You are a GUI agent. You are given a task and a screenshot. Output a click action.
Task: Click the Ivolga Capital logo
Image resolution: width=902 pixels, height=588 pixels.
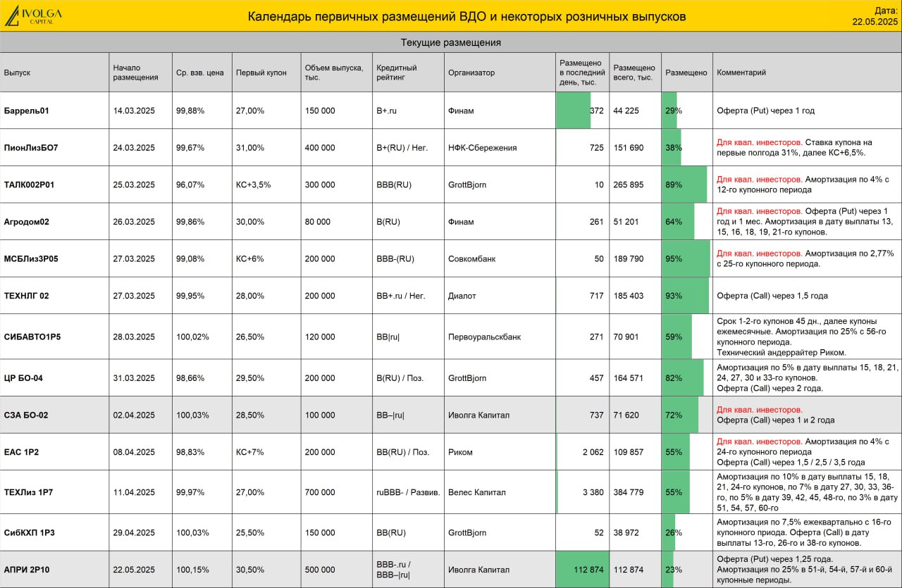coord(33,15)
